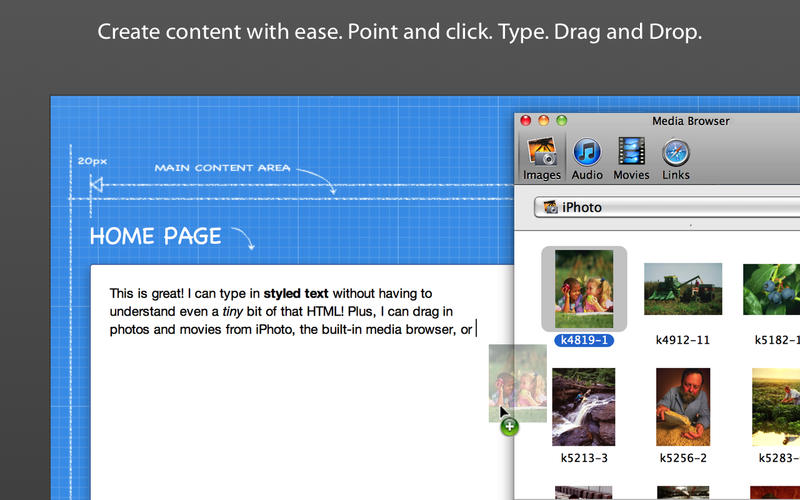The height and width of the screenshot is (500, 800).
Task: Choose the k5256-2 bearded man photo
Action: click(x=682, y=406)
